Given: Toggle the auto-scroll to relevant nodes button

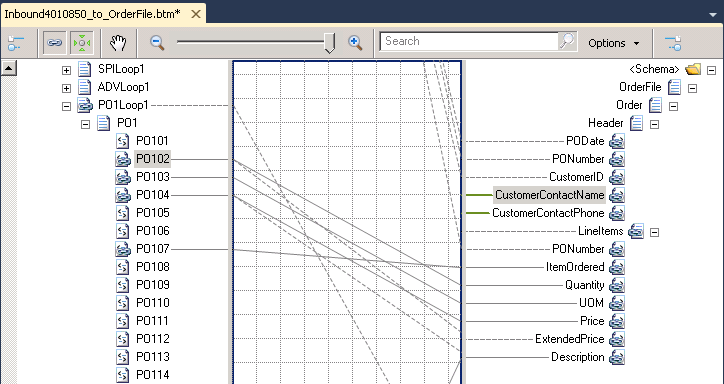Looking at the screenshot, I should [x=82, y=43].
